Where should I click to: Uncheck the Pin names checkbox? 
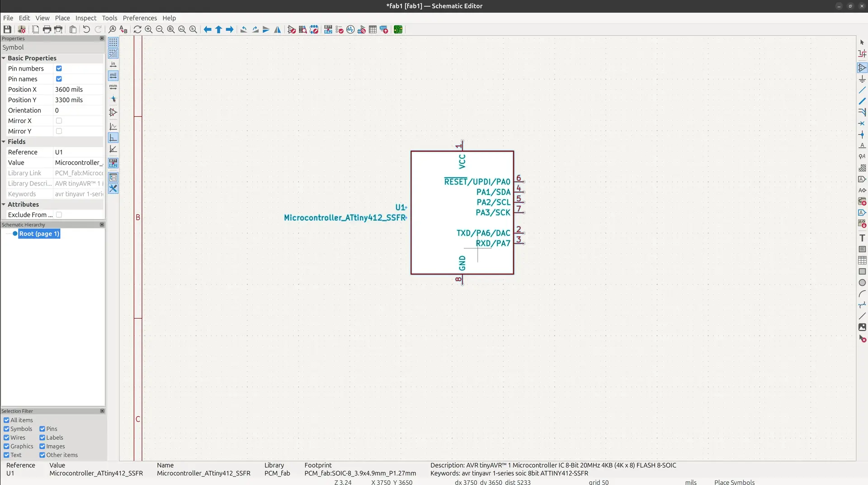[59, 79]
